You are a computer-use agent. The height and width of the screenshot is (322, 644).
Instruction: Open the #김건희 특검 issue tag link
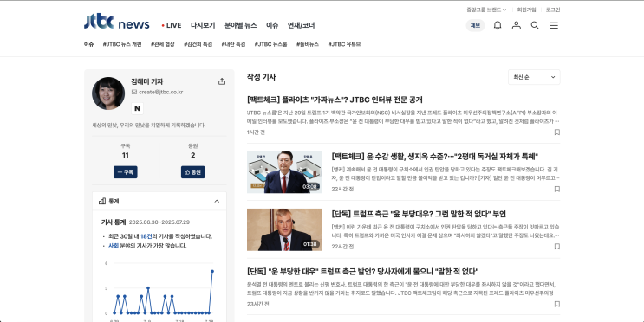point(198,44)
